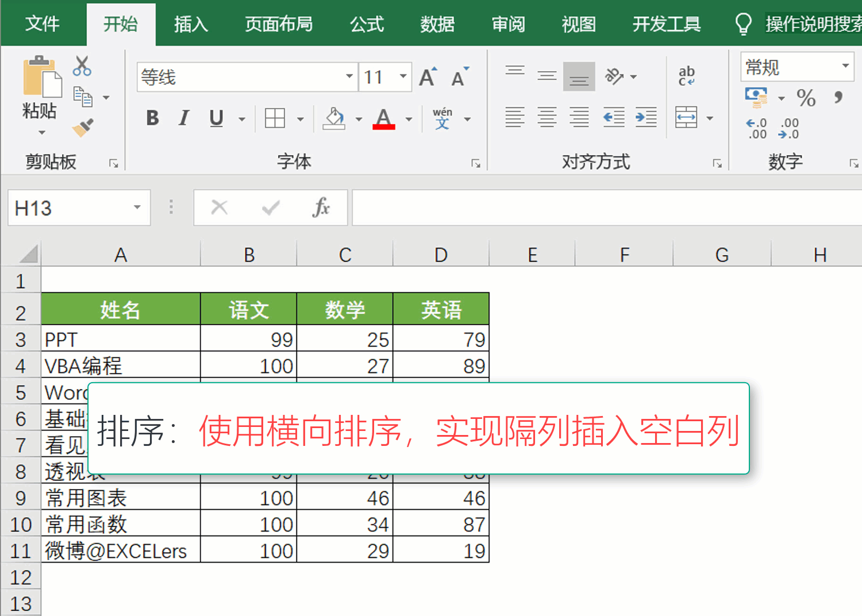The image size is (862, 616).
Task: Select the Format Painter brush
Action: pos(83,128)
